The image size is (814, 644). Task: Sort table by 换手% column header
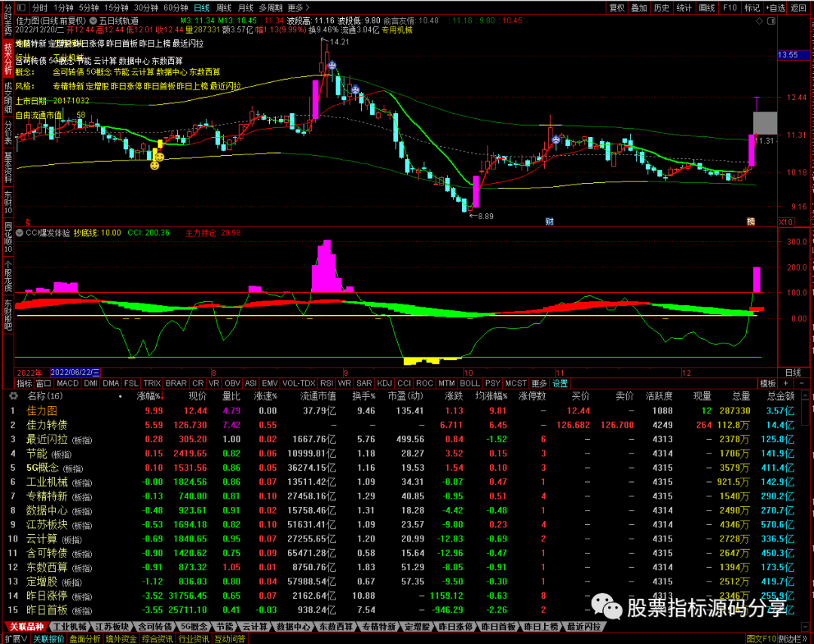[363, 396]
